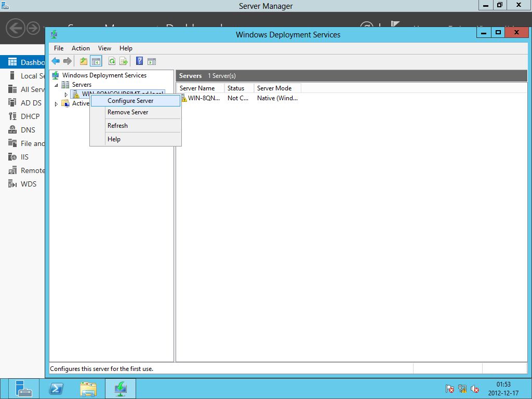Sort by the Server Mode column header
The width and height of the screenshot is (532, 399).
[x=277, y=88]
